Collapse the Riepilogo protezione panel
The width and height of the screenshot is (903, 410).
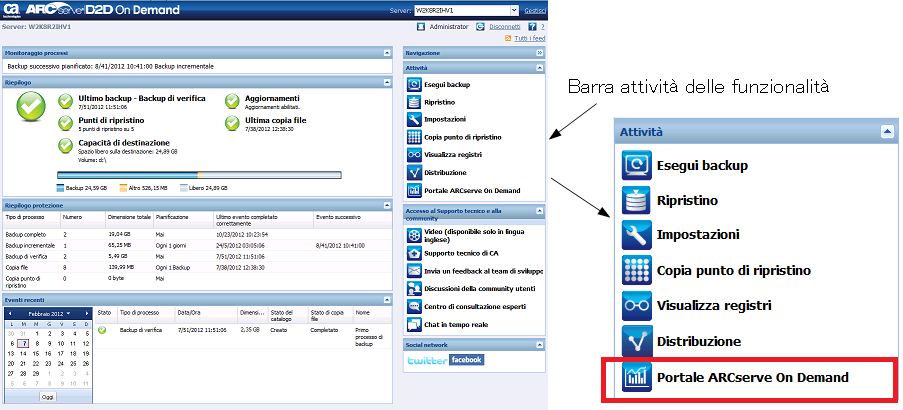click(388, 205)
